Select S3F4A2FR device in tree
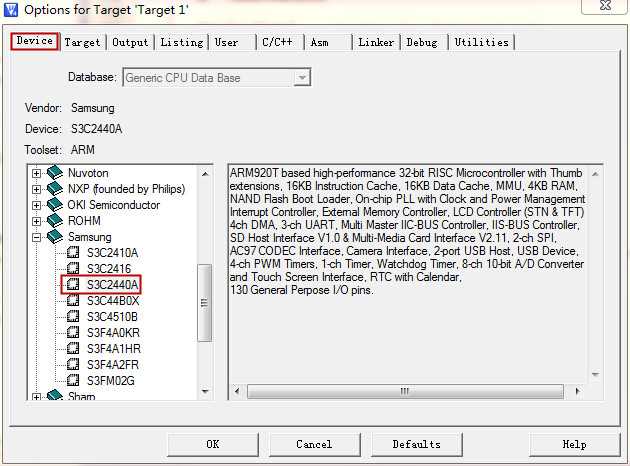The width and height of the screenshot is (630, 466). tap(113, 364)
